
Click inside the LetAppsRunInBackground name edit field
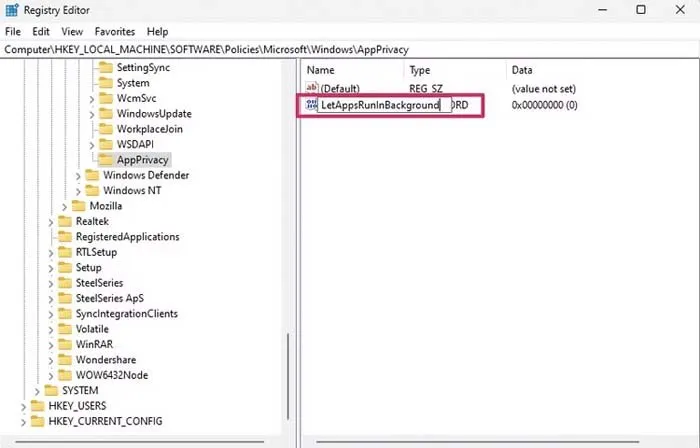click(x=380, y=105)
